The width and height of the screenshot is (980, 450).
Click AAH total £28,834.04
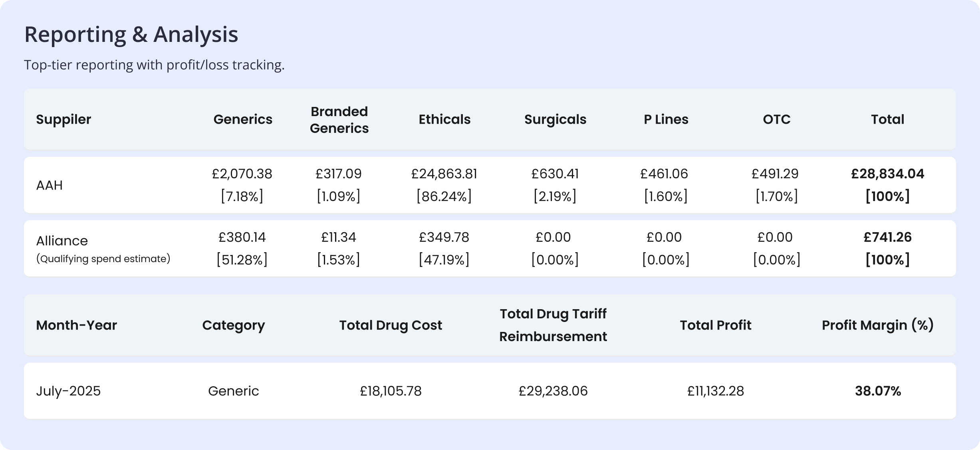click(x=887, y=174)
